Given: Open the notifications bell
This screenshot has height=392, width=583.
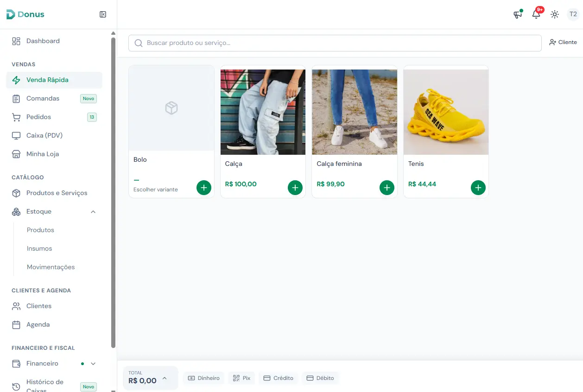Looking at the screenshot, I should pos(536,14).
